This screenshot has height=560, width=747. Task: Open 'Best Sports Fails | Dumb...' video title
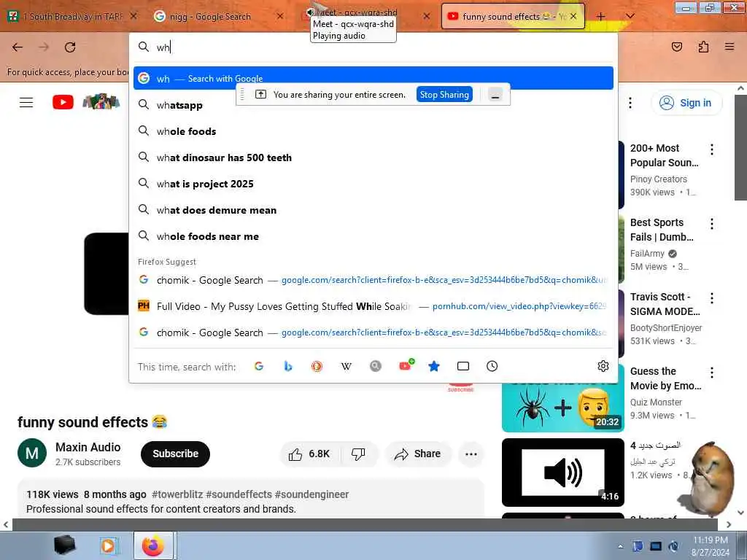662,230
